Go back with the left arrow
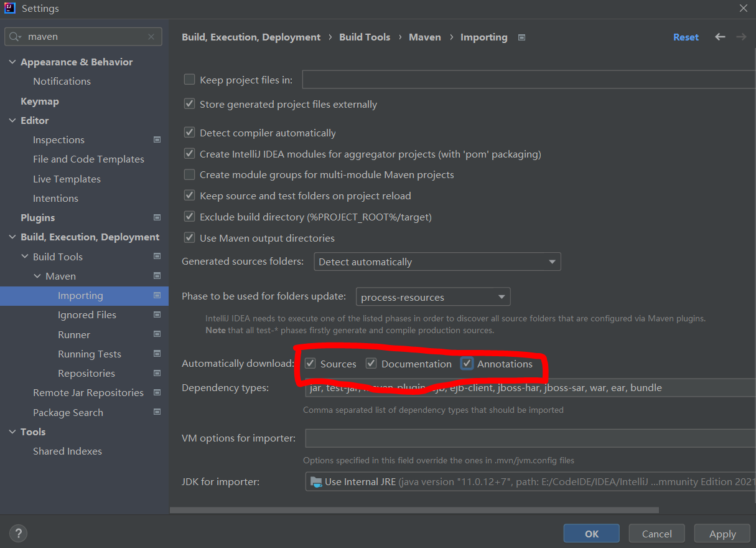756x548 pixels. pyautogui.click(x=720, y=37)
